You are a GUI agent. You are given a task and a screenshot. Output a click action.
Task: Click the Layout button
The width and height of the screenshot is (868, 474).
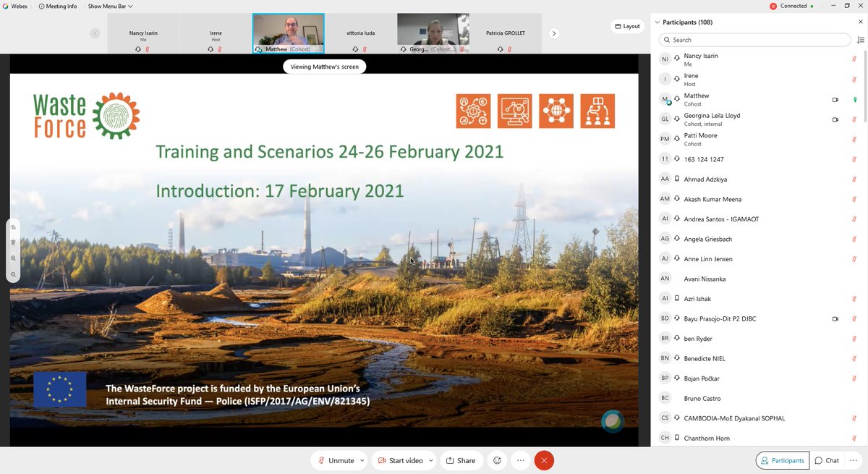coord(627,26)
